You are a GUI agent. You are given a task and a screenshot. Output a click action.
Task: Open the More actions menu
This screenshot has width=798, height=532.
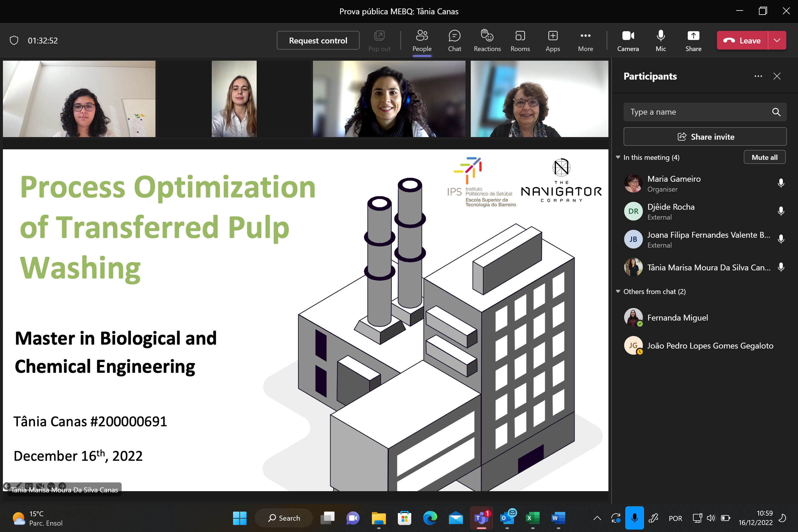point(585,40)
